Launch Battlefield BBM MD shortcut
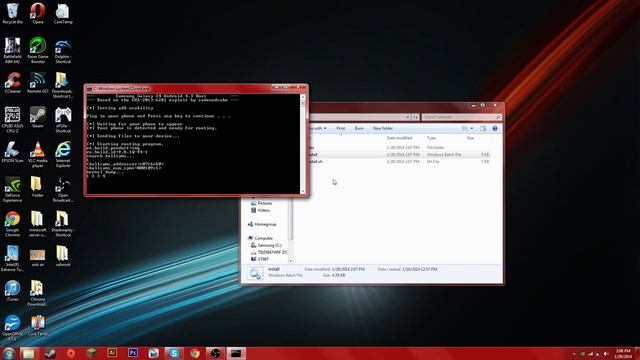This screenshot has width=640, height=360. pyautogui.click(x=12, y=50)
